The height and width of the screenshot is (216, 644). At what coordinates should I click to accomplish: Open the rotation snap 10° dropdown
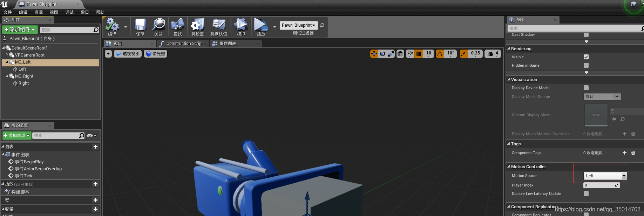click(x=450, y=54)
